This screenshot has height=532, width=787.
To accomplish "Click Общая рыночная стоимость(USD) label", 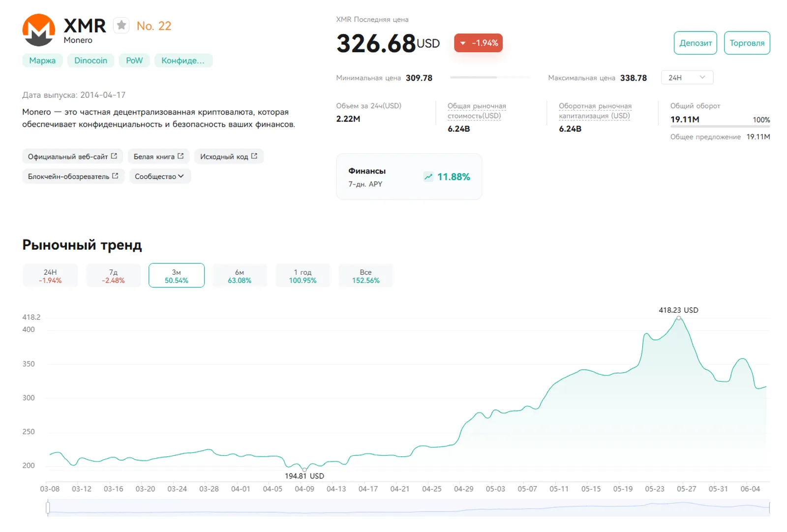I will 477,111.
